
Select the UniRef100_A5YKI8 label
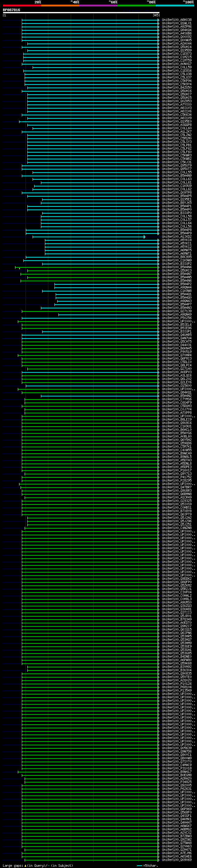[x=176, y=240]
